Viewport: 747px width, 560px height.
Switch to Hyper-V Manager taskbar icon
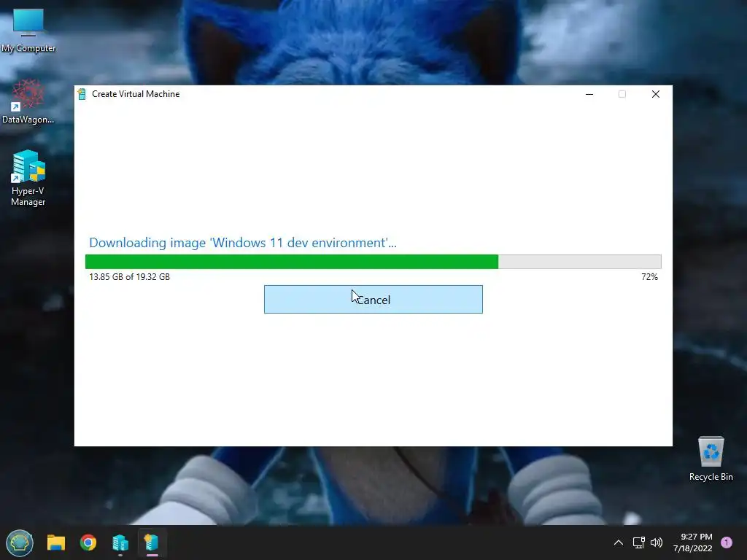click(x=120, y=542)
